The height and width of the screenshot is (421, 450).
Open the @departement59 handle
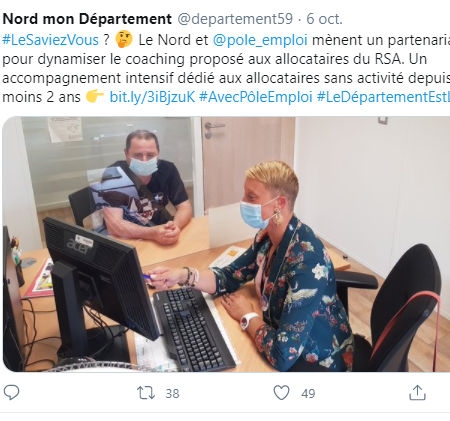tap(235, 19)
